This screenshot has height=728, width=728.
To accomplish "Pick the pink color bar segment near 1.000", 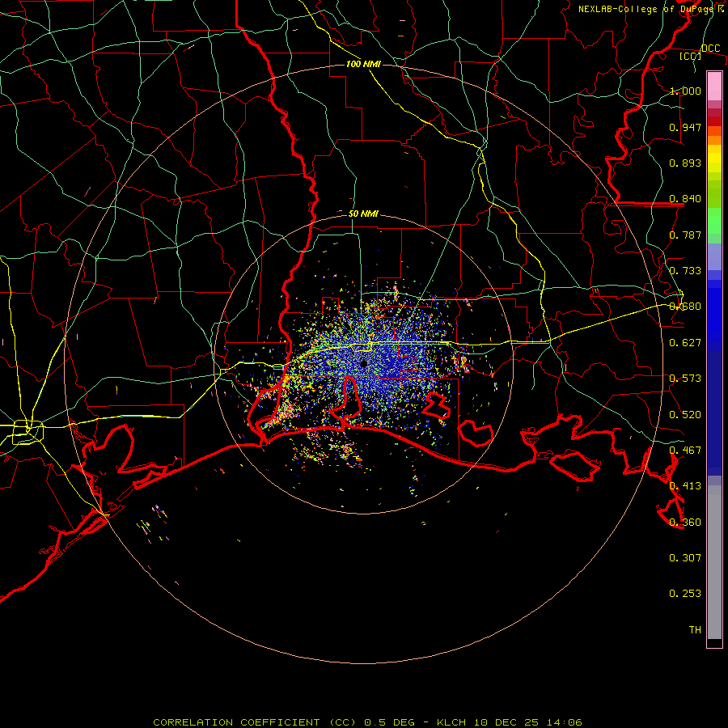I will pyautogui.click(x=714, y=86).
